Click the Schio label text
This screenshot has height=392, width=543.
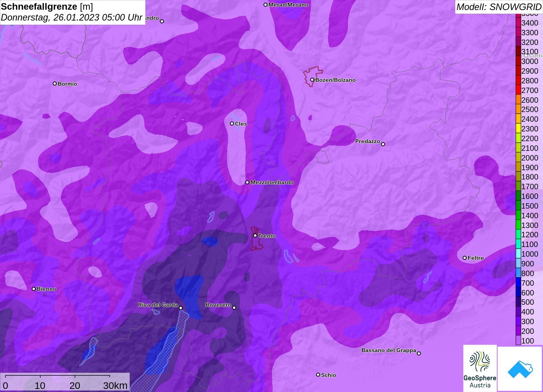329,375
